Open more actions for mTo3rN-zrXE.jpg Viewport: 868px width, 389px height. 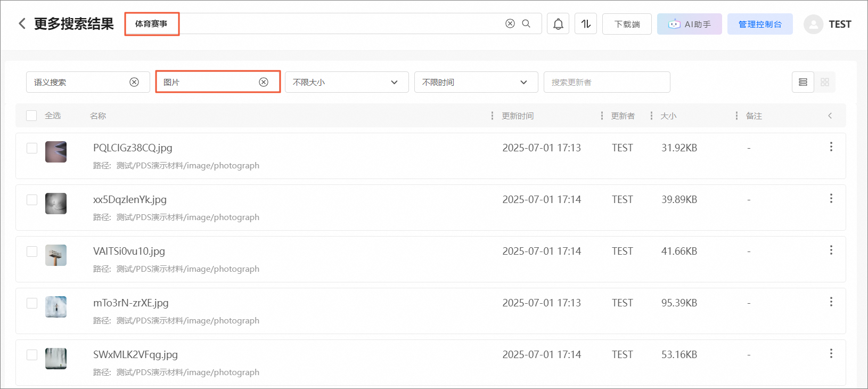831,302
